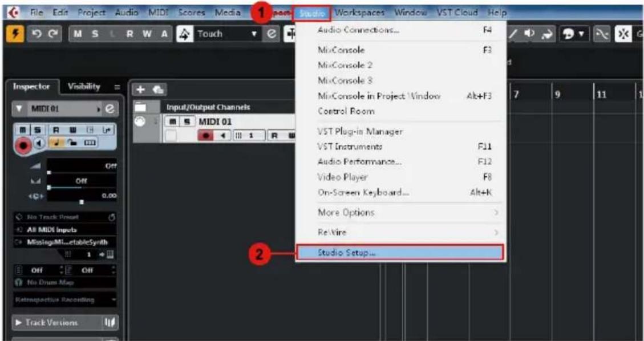Viewport: 644px width, 341px height.
Task: Select Studio Setup in the Studio menu
Action: [400, 253]
